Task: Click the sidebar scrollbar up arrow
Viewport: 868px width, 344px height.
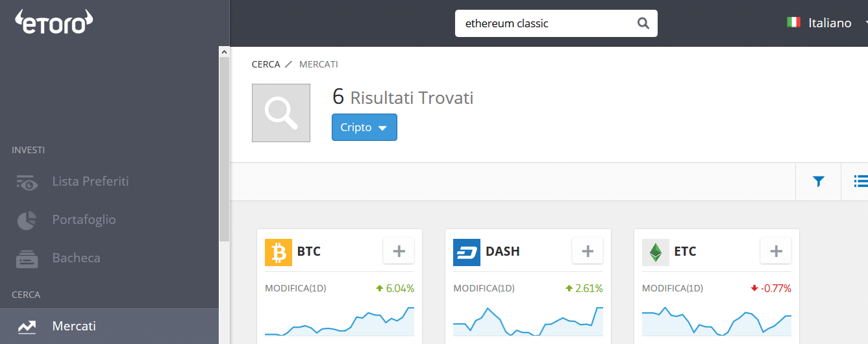Action: [225, 52]
